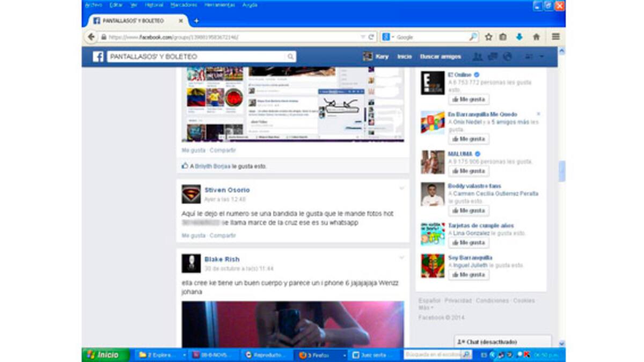This screenshot has width=644, height=362.
Task: Toggle the bookmark star for this page
Action: tap(488, 37)
